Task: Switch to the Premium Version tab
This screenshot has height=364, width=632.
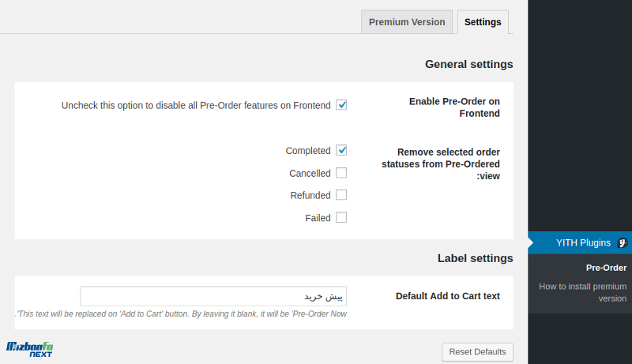Action: pyautogui.click(x=407, y=22)
